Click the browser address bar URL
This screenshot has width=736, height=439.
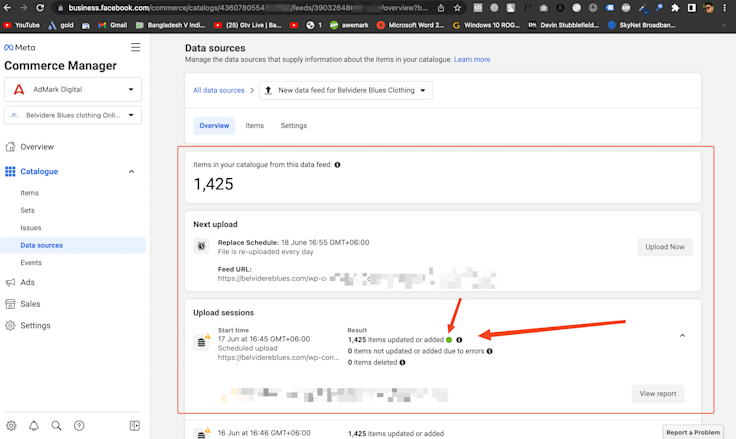point(248,8)
